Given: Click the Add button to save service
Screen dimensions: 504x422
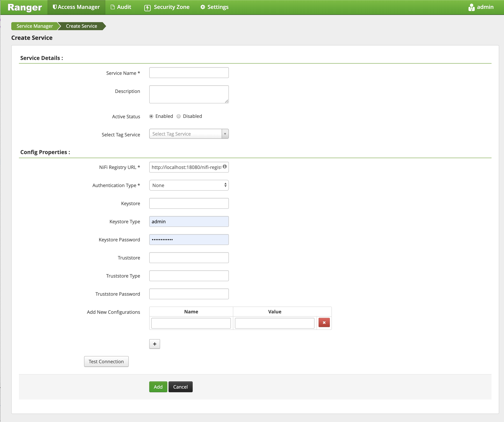Looking at the screenshot, I should tap(158, 387).
